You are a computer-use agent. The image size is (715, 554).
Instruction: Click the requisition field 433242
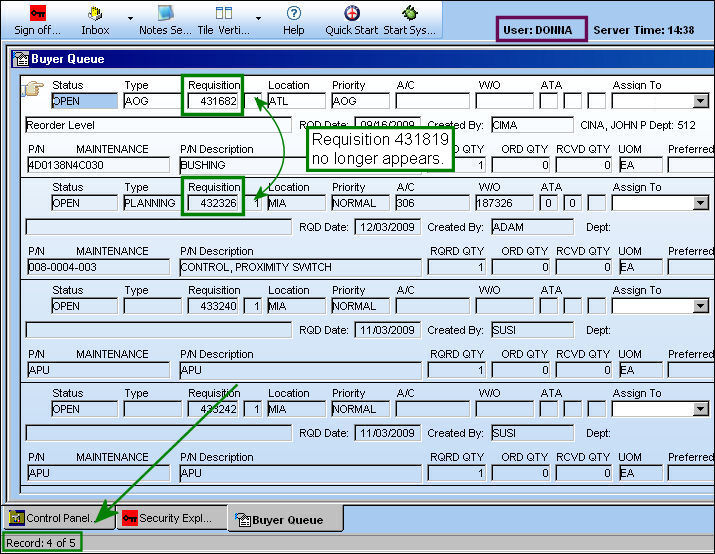[x=213, y=409]
